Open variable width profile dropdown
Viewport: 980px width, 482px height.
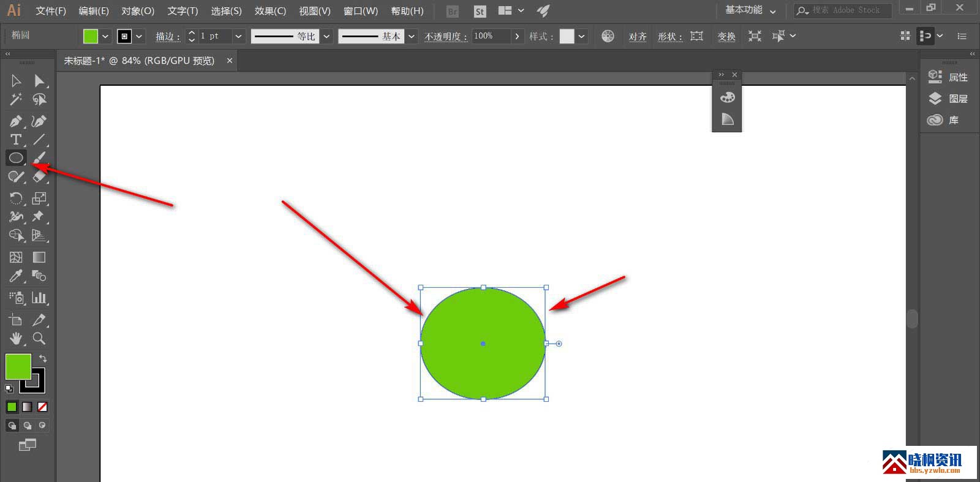pos(326,36)
